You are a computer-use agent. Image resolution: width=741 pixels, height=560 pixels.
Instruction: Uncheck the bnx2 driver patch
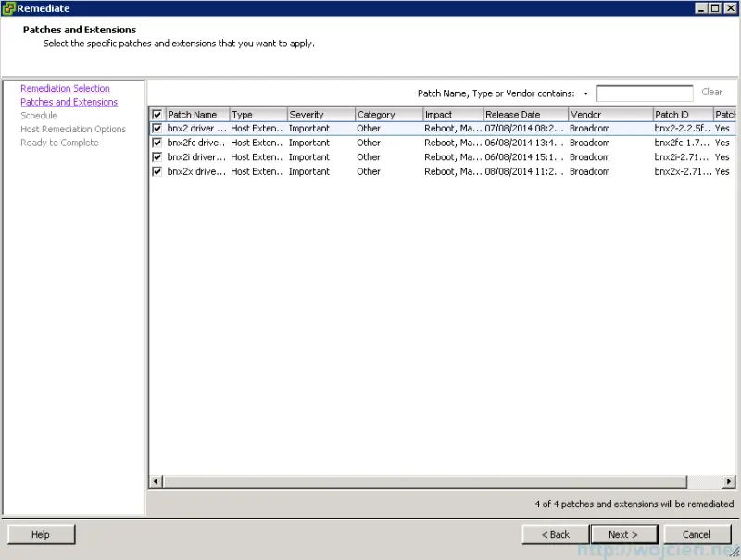(x=157, y=128)
